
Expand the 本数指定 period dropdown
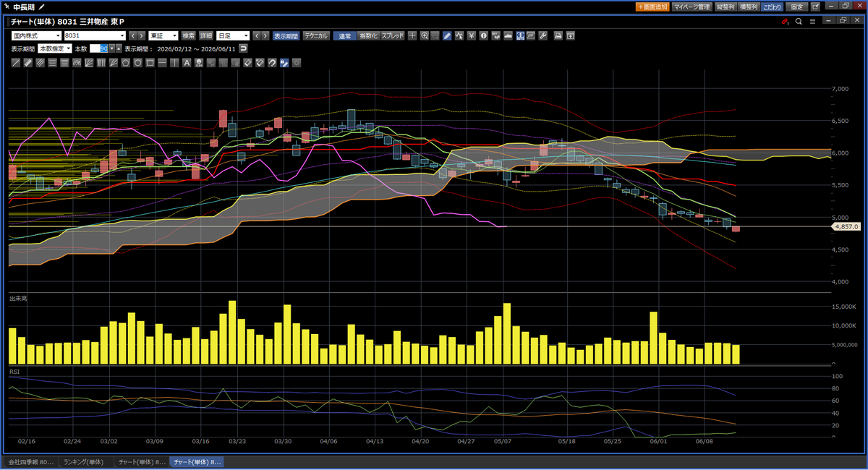coord(54,48)
